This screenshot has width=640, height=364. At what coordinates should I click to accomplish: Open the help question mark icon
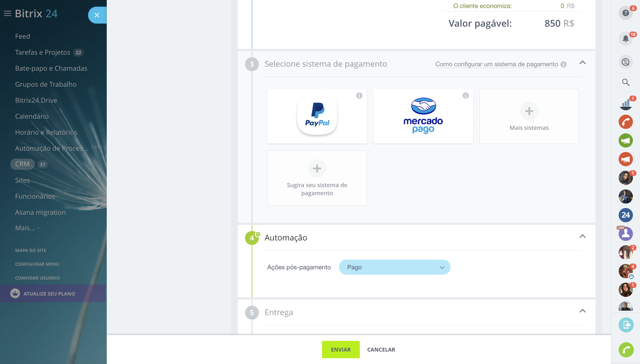tap(625, 13)
